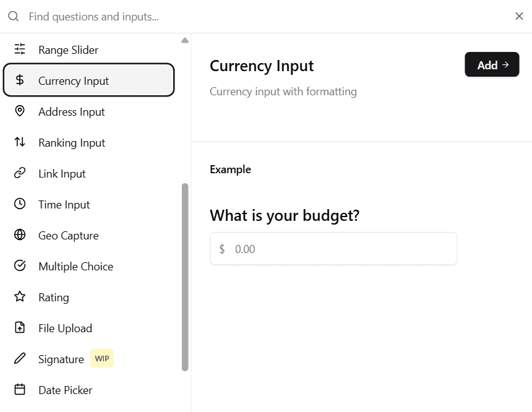Click the budget amount input field
532x412 pixels.
[333, 248]
